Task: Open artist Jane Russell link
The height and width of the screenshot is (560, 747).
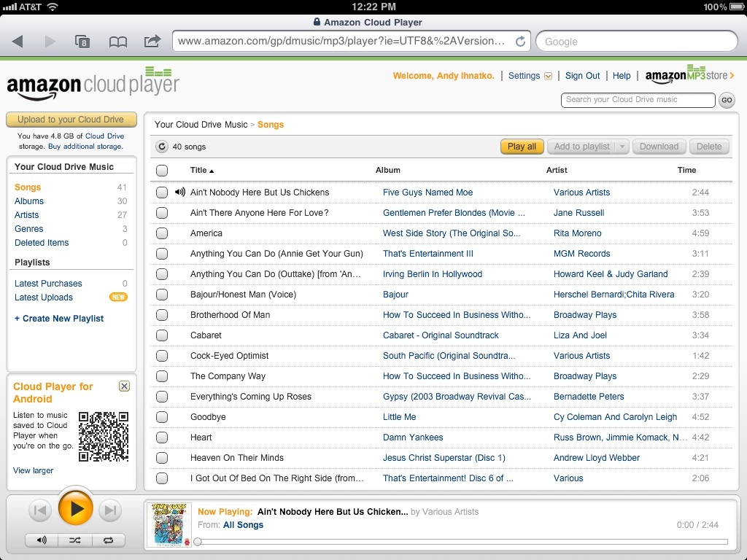Action: click(578, 213)
